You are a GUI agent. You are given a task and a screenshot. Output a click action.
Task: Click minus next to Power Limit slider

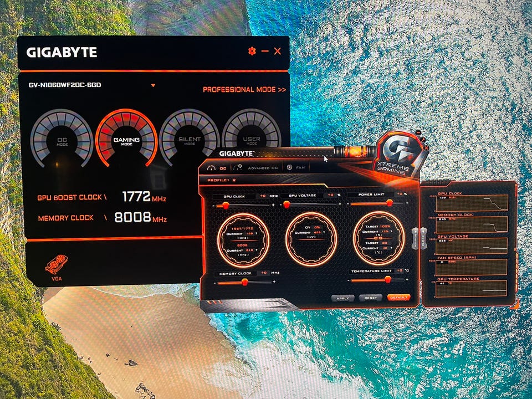pos(348,204)
